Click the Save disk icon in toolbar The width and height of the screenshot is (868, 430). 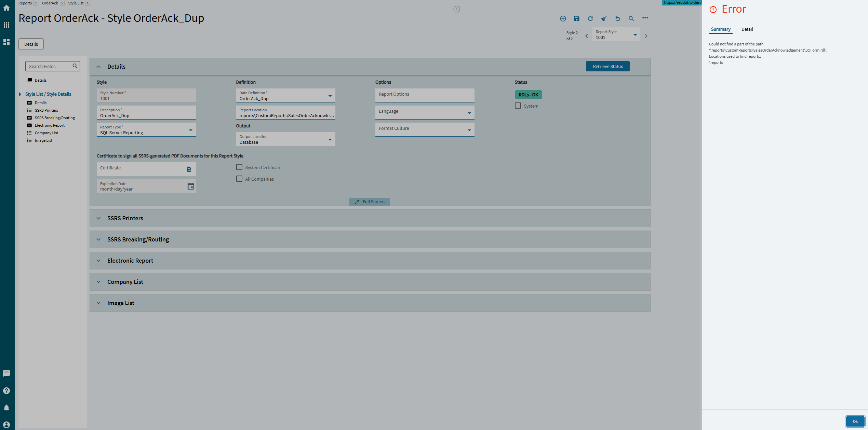coord(576,18)
